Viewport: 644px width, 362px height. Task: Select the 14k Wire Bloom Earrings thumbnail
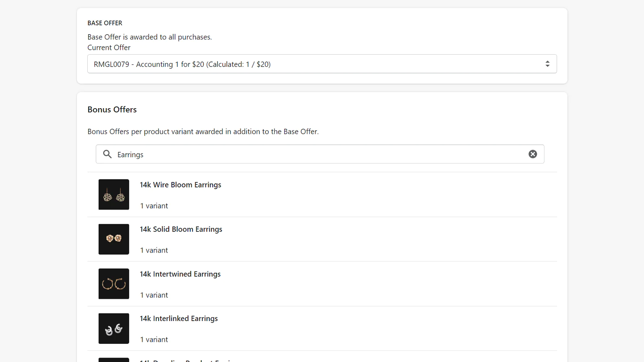(114, 194)
